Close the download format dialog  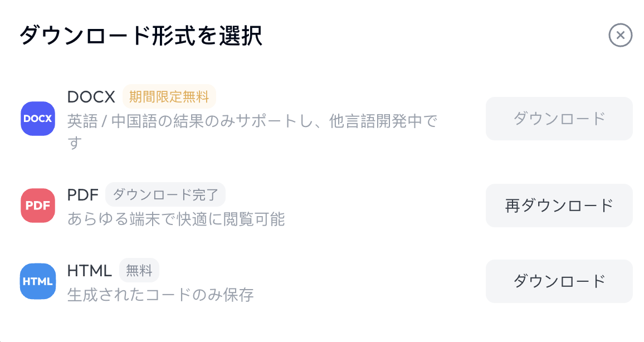(x=620, y=35)
